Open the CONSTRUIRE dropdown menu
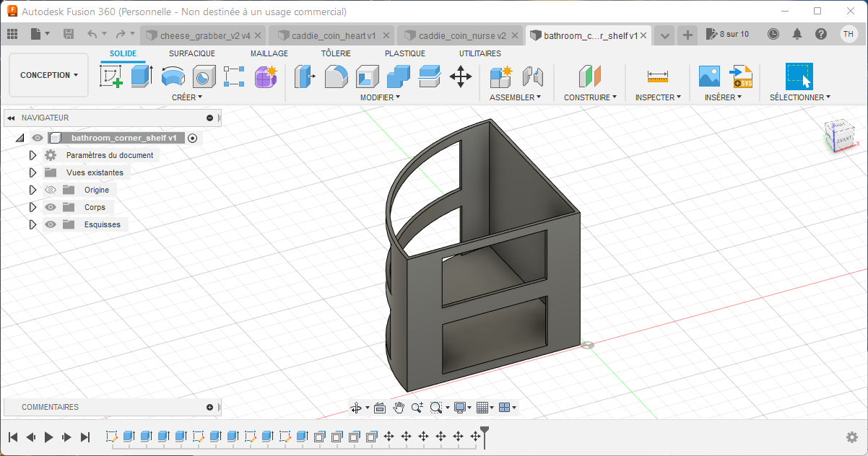868x456 pixels. tap(590, 97)
